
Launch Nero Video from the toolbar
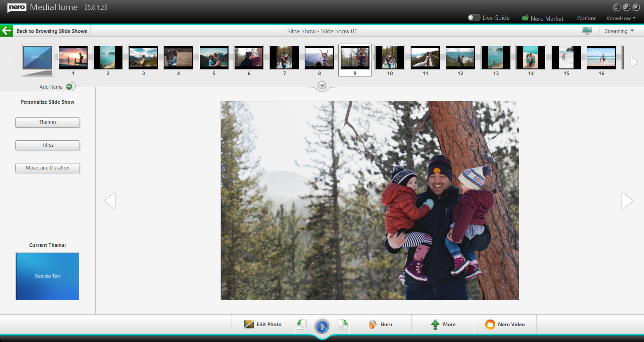pyautogui.click(x=505, y=324)
